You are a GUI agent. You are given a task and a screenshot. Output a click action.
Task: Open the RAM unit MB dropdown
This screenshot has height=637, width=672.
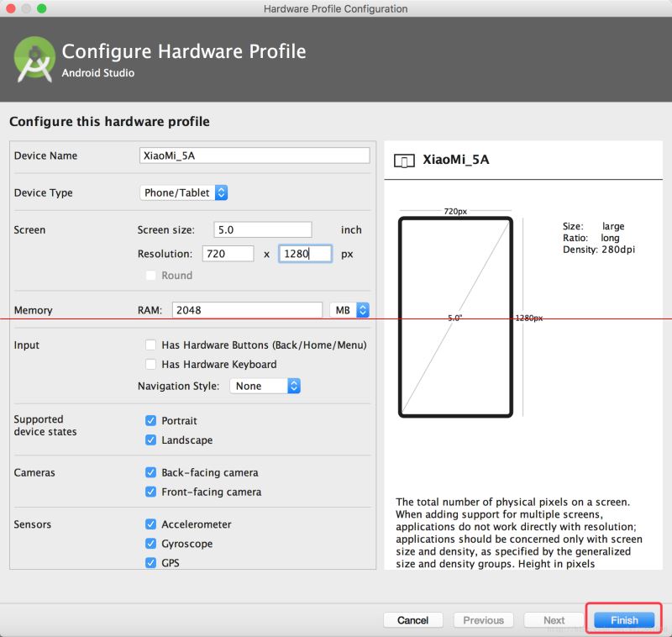(x=349, y=310)
